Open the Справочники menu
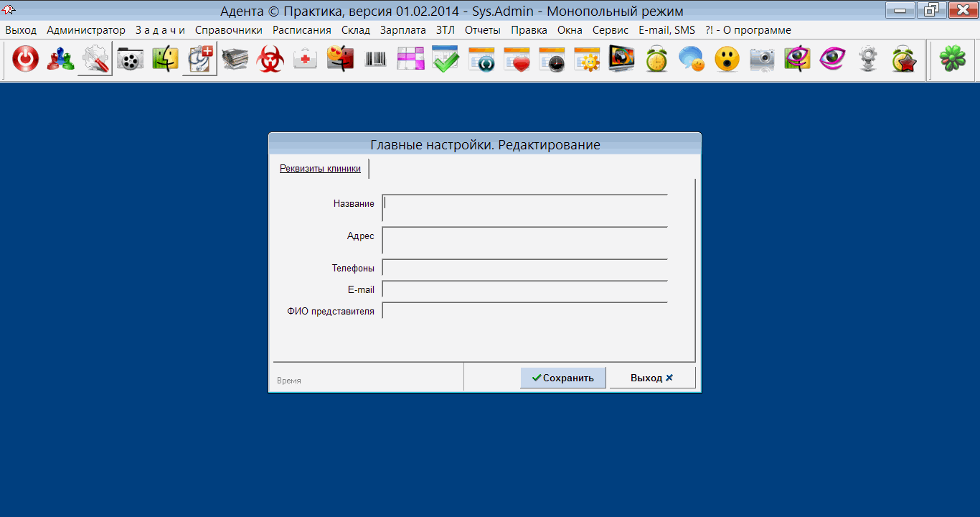The image size is (980, 517). [x=228, y=30]
